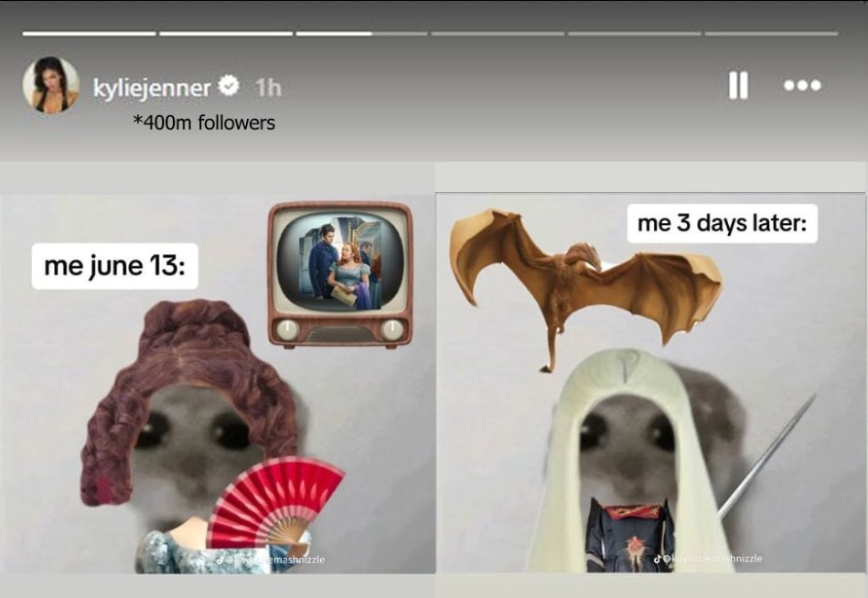Click the 'me 3 days later:' caption
868x598 pixels.
coord(722,223)
